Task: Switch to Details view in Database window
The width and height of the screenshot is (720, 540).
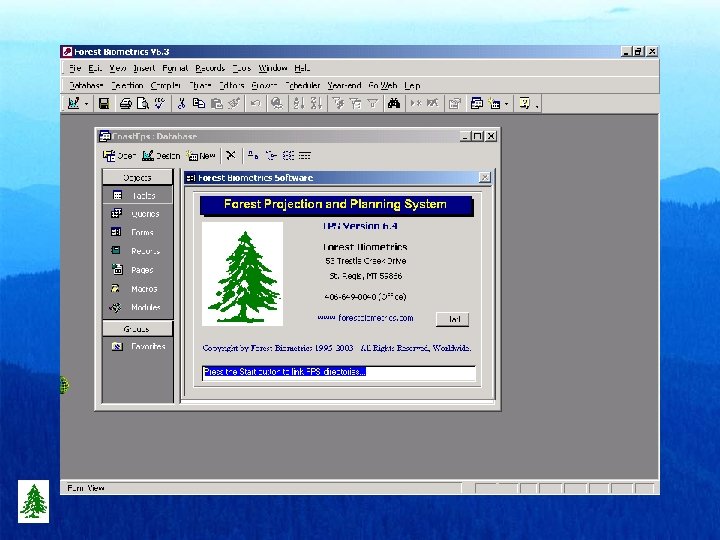Action: 304,156
